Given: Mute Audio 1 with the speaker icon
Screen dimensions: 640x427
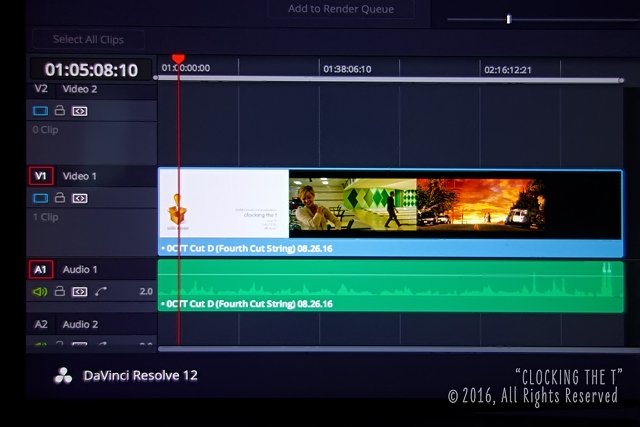Looking at the screenshot, I should coord(41,292).
